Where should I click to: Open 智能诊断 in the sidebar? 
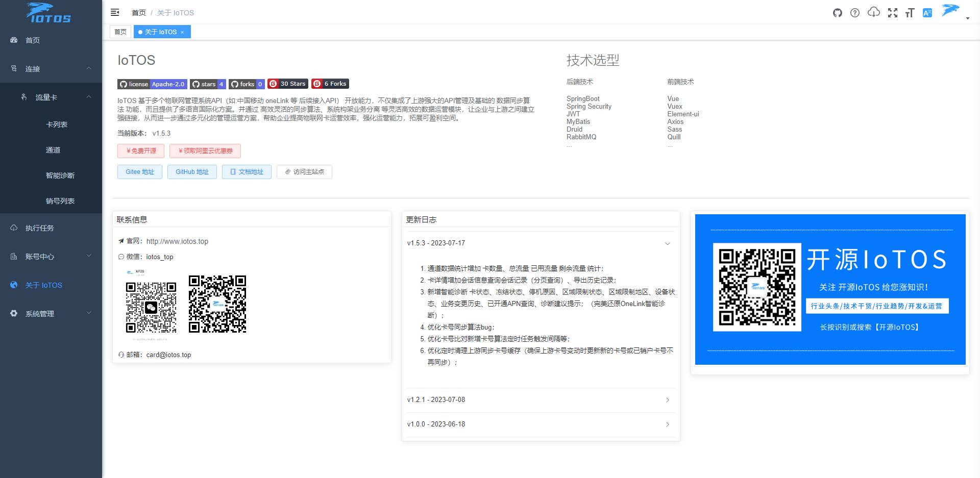click(x=51, y=175)
